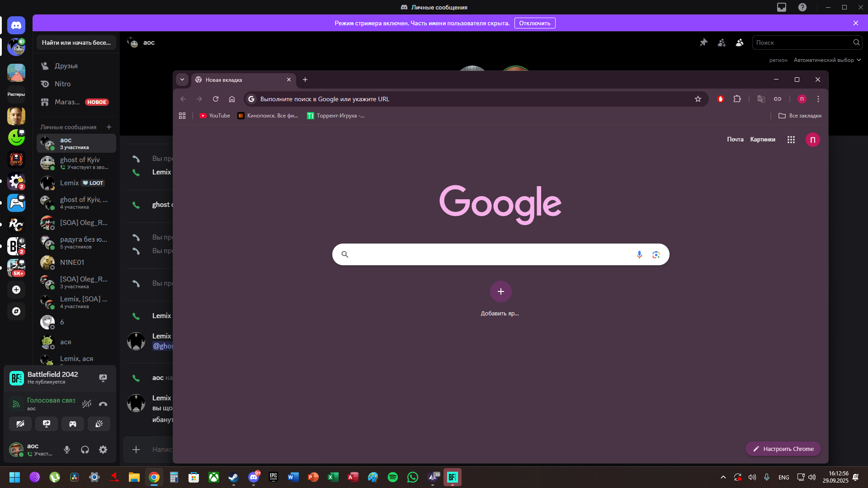Dismiss the streamer mode banner

856,23
